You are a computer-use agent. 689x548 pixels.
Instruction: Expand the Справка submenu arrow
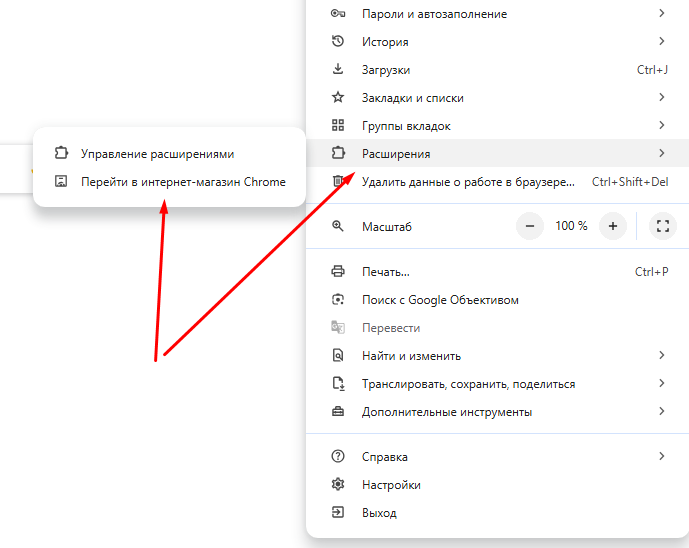tap(662, 456)
